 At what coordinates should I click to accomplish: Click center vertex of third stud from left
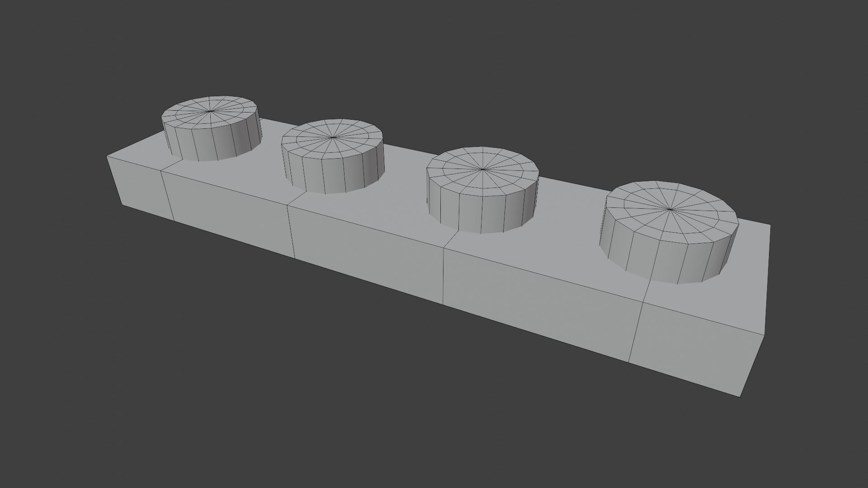tap(482, 169)
